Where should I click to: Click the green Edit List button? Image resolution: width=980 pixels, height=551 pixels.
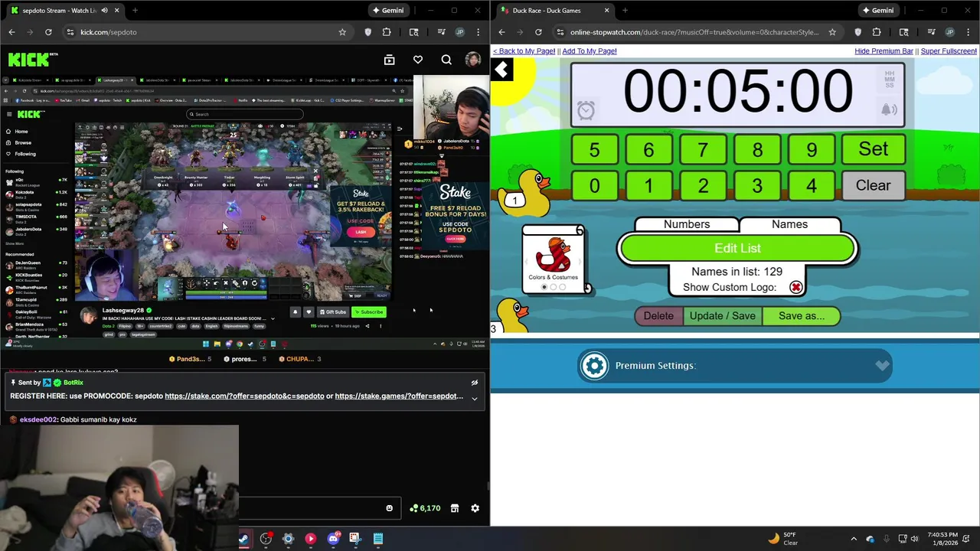point(737,249)
